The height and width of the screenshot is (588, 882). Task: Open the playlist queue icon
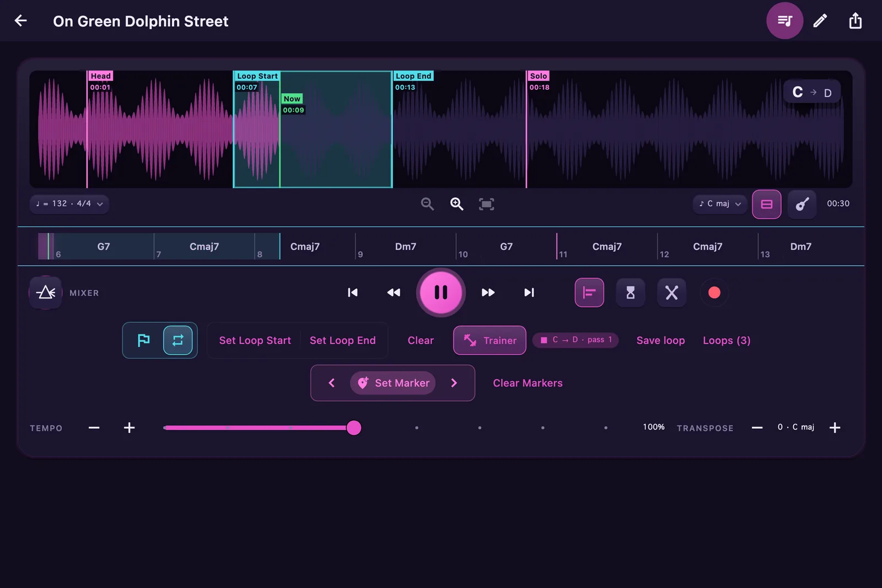[x=784, y=21]
